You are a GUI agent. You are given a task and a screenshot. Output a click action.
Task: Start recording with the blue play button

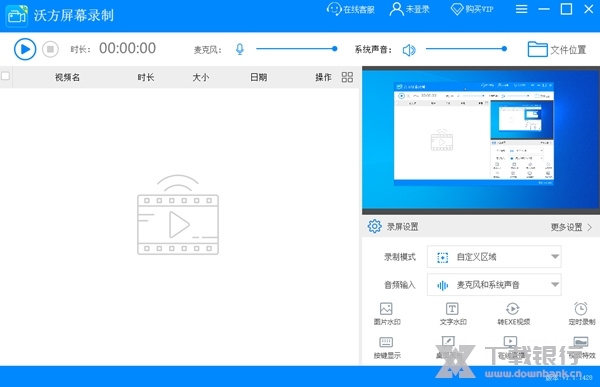pos(25,49)
